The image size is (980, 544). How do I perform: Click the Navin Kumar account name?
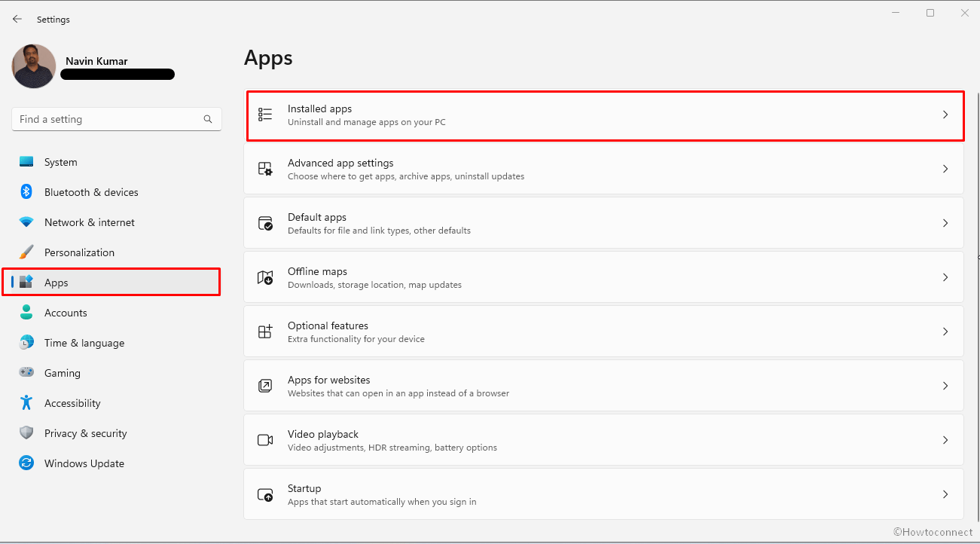pyautogui.click(x=96, y=61)
